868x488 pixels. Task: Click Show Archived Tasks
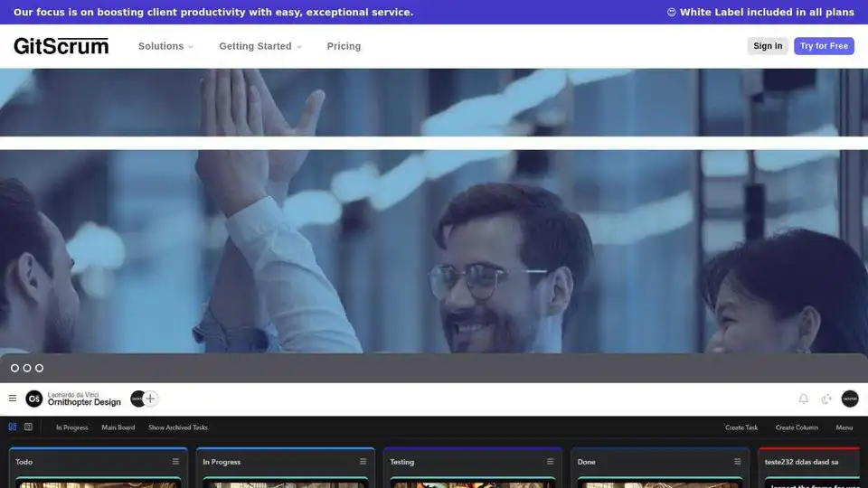178,427
